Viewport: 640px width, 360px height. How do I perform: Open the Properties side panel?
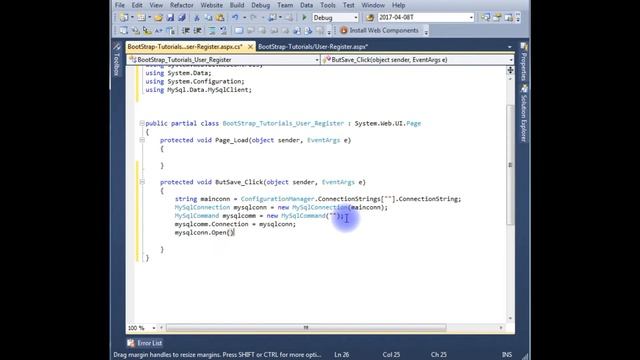(x=524, y=62)
